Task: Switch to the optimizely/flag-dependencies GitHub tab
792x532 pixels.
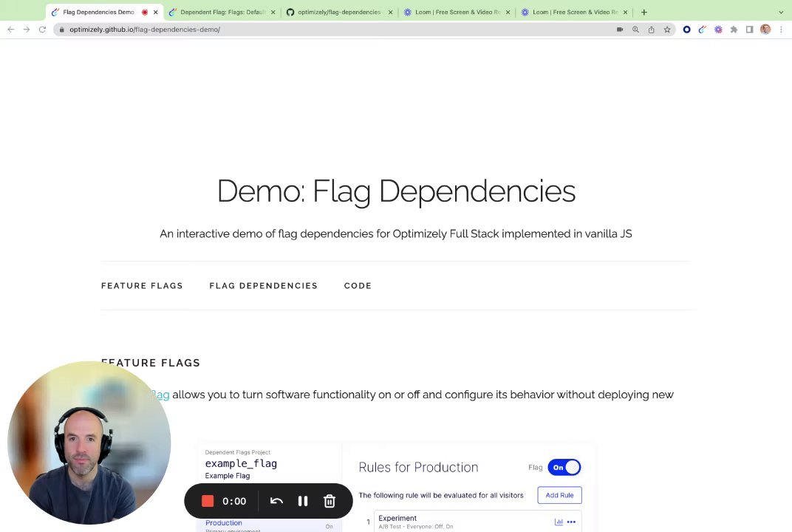Action: coord(339,12)
